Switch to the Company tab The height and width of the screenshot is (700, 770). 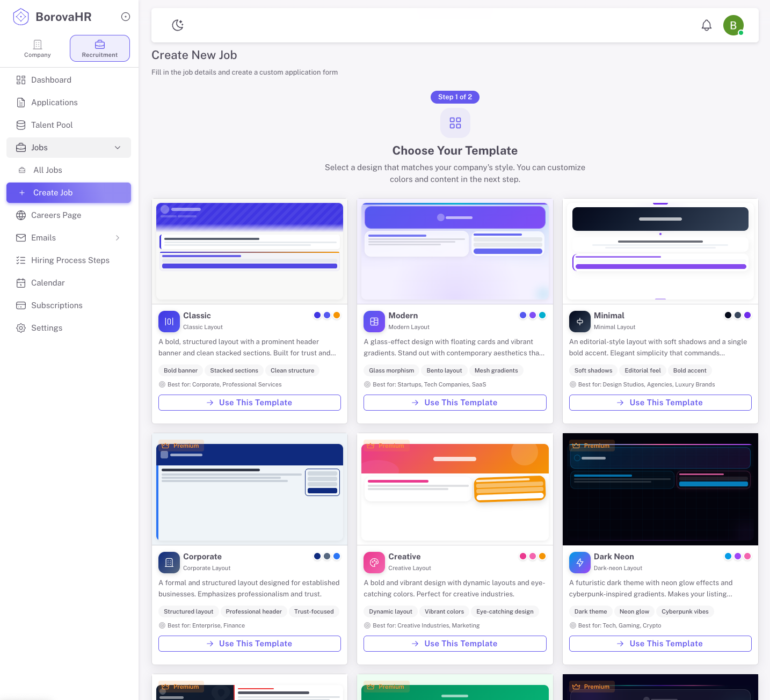click(x=37, y=48)
